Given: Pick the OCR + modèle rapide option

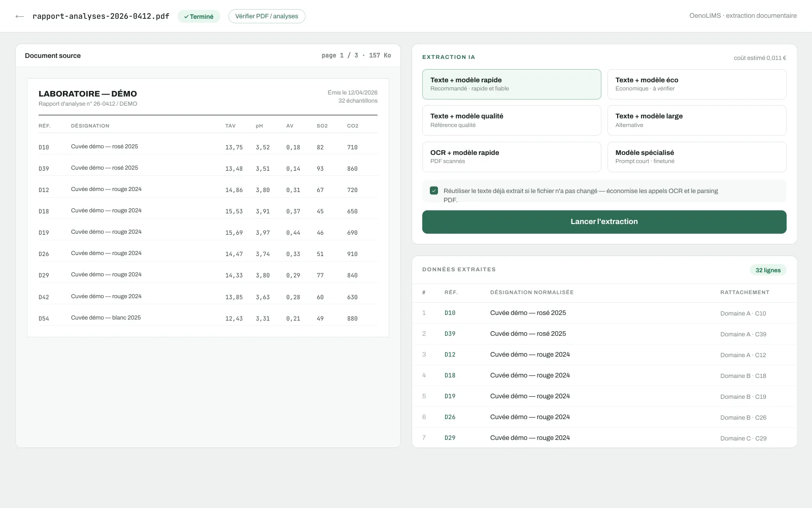Looking at the screenshot, I should (x=512, y=156).
